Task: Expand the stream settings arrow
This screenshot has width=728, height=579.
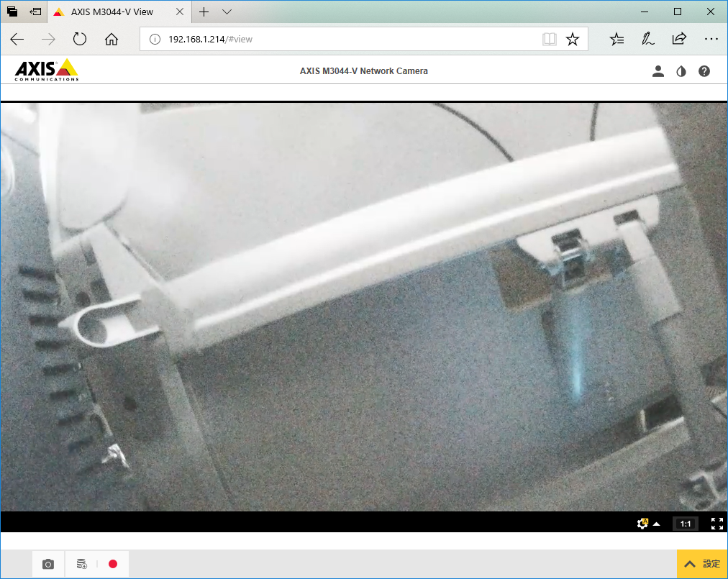Action: click(x=657, y=524)
